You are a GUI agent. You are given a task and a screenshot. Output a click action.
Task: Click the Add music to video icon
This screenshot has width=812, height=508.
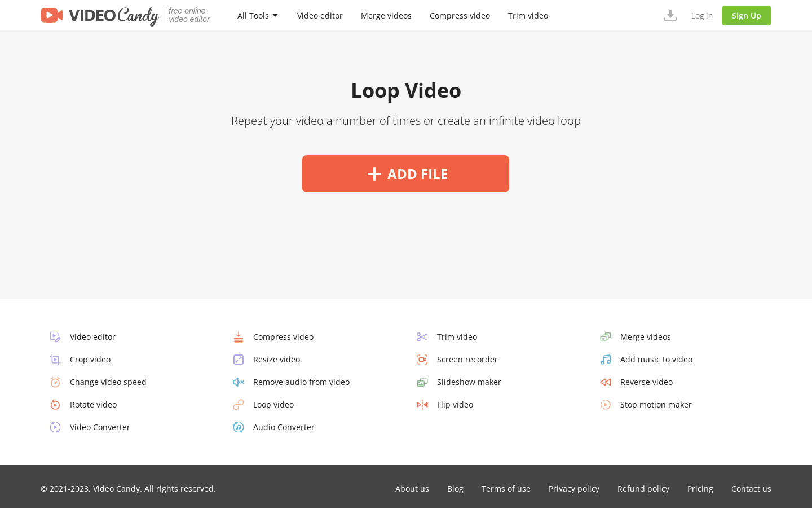606,360
